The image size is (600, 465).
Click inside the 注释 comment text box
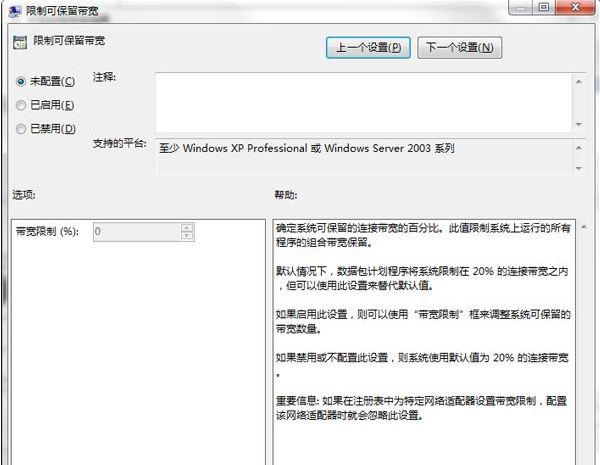364,102
